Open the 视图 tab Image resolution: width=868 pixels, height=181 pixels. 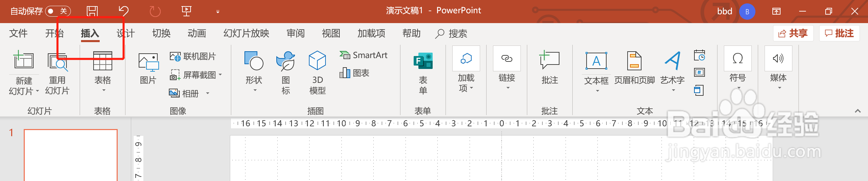pos(331,33)
